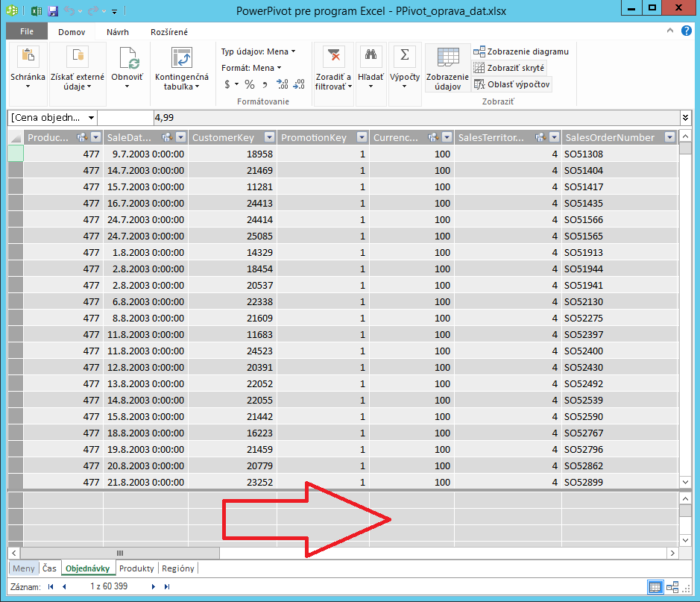Viewport: 700px width, 602px height.
Task: Toggle Zobraziť skryté hidden columns
Action: pyautogui.click(x=509, y=68)
